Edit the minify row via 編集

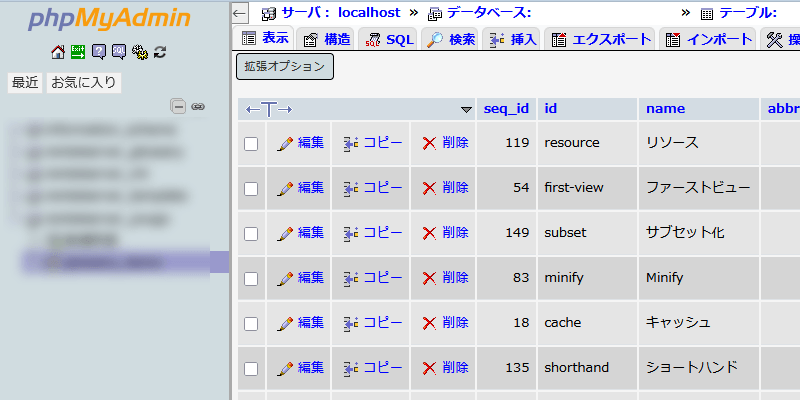[x=301, y=278]
